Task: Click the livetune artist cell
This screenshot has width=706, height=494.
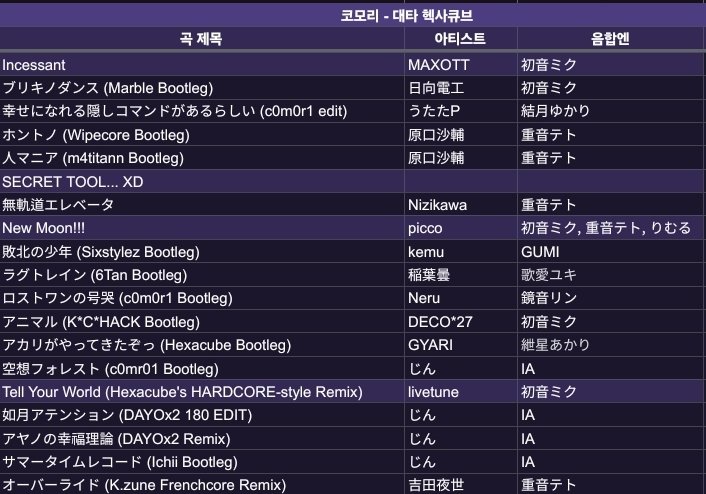Action: point(461,392)
